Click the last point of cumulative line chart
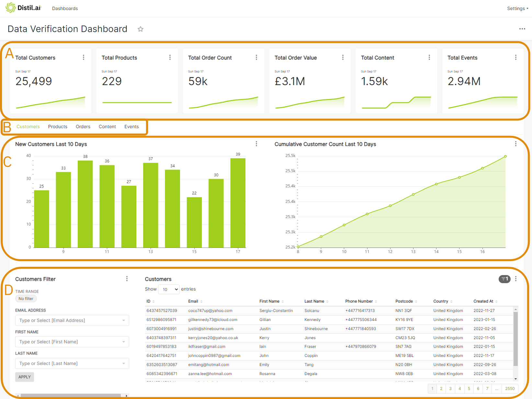This screenshot has height=399, width=532. (x=505, y=156)
